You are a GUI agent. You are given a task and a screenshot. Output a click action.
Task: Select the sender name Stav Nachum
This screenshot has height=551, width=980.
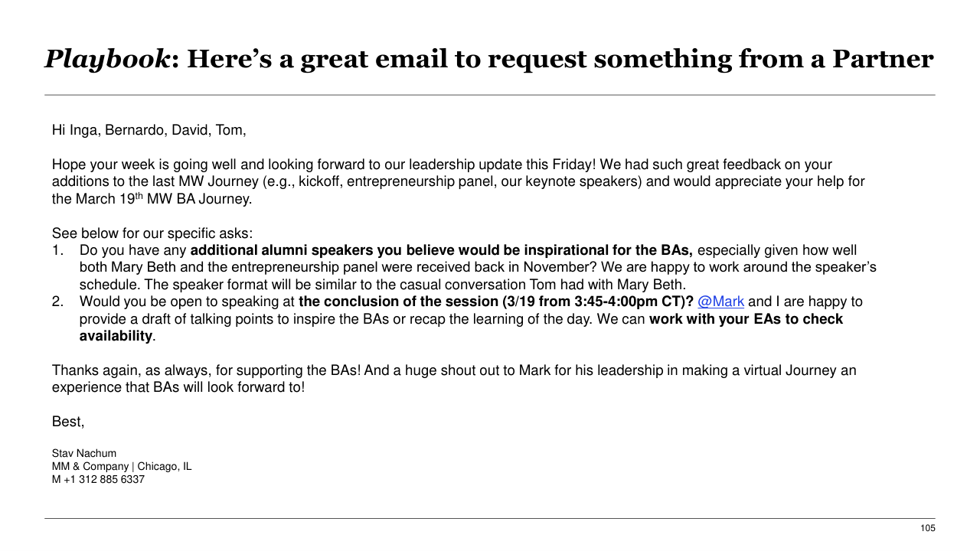coord(84,454)
